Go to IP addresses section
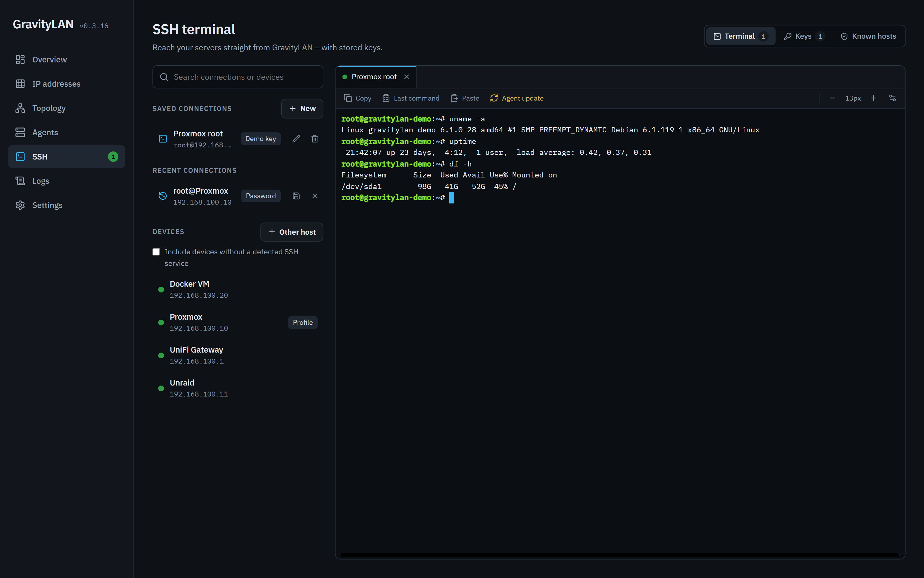The image size is (924, 578). (x=66, y=84)
